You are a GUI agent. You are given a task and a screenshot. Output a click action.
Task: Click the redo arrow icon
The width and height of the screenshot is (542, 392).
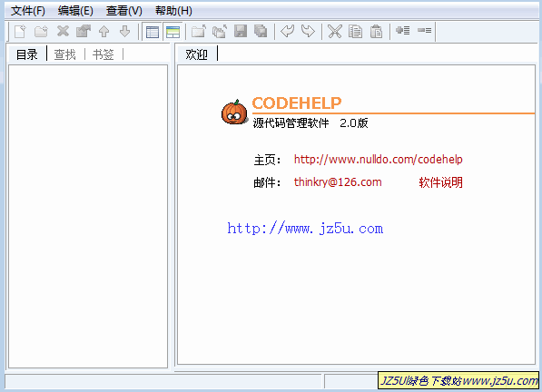click(x=308, y=31)
